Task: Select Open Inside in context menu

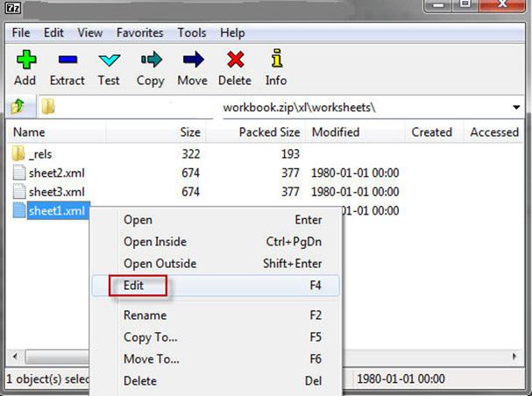Action: point(154,242)
